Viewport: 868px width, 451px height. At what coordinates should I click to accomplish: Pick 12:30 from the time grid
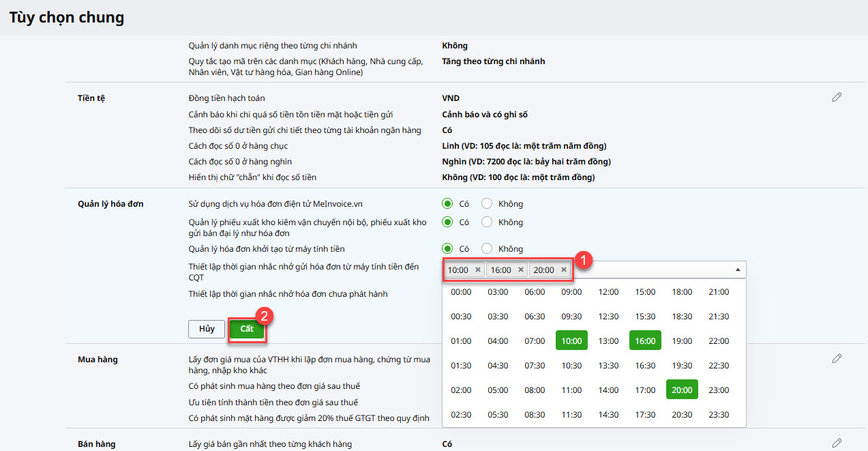click(x=608, y=317)
